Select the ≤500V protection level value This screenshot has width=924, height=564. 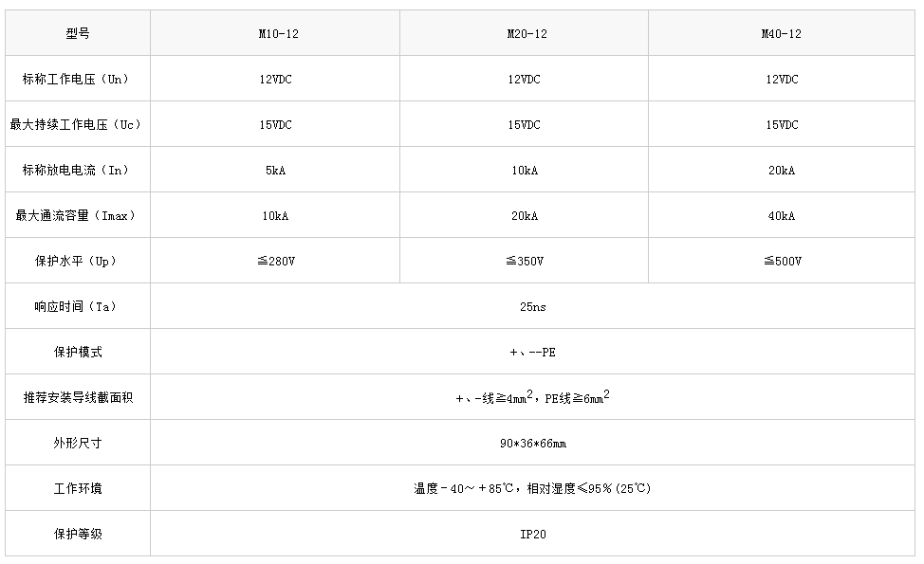(782, 262)
